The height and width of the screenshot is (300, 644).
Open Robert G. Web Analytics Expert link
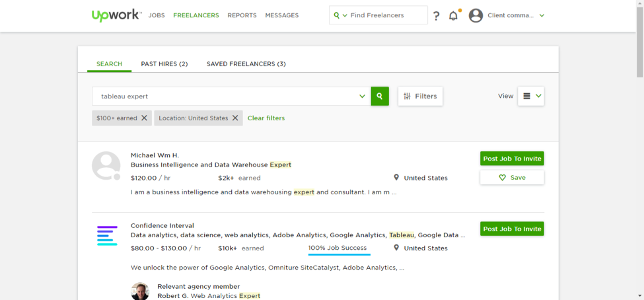[x=209, y=296]
